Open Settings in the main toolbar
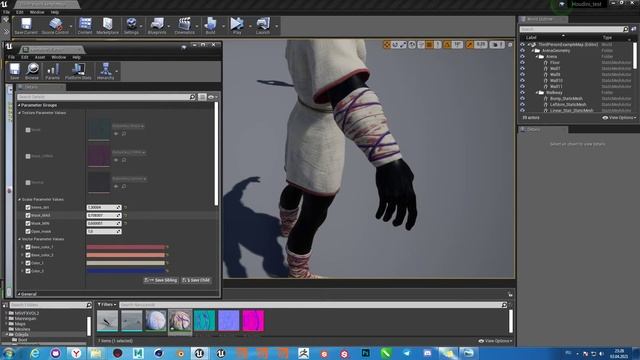 pyautogui.click(x=131, y=26)
